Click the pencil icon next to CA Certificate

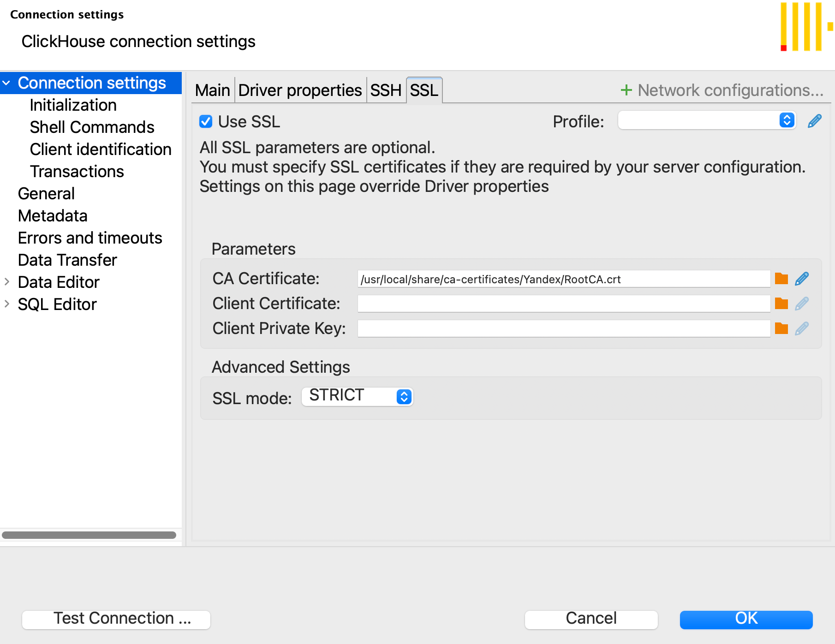click(802, 279)
